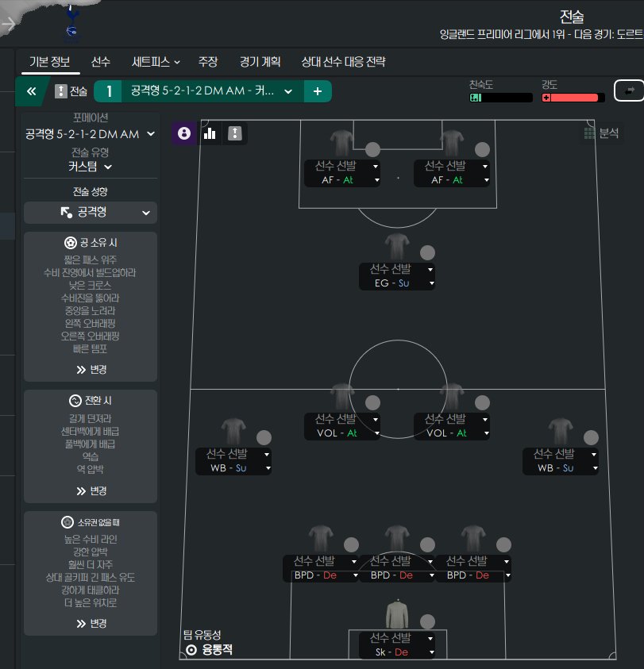The height and width of the screenshot is (669, 644).
Task: Switch to the 선수 tab
Action: (101, 62)
